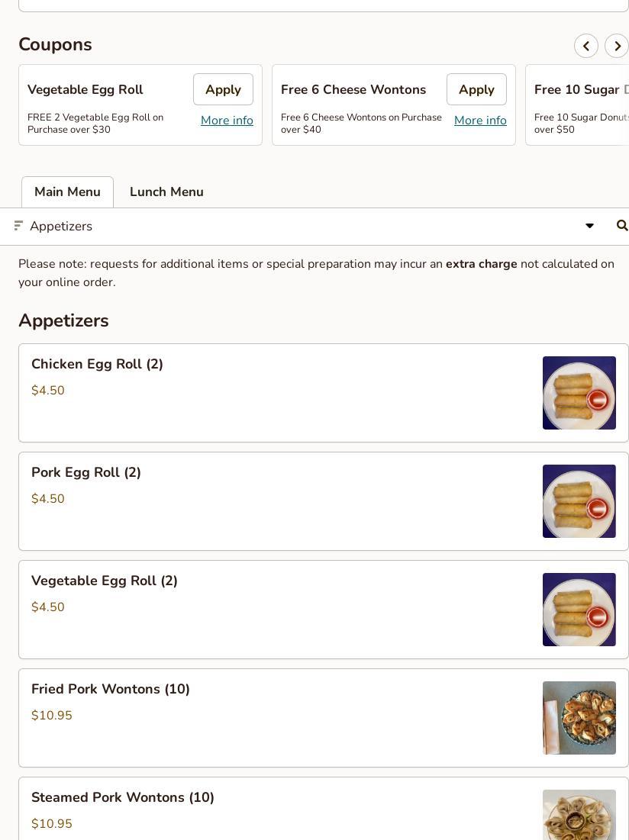629x840 pixels.
Task: Click the previous coupons arrow icon
Action: point(585,46)
